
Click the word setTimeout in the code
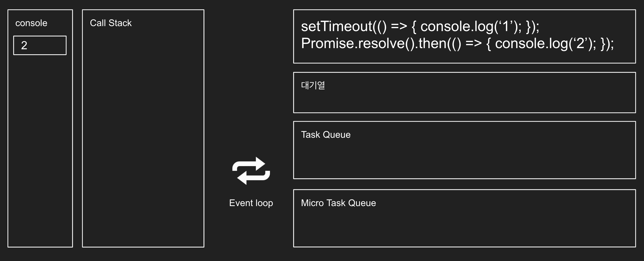[337, 26]
